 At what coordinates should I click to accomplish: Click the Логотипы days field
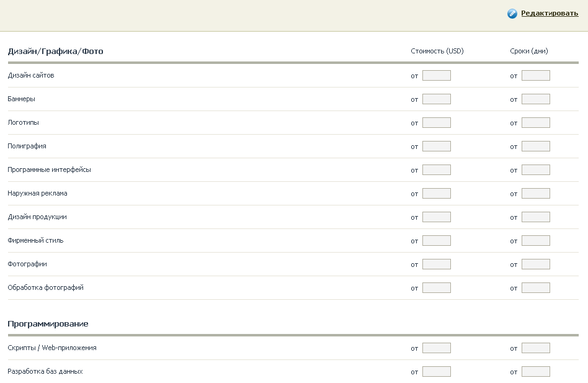pyautogui.click(x=536, y=123)
